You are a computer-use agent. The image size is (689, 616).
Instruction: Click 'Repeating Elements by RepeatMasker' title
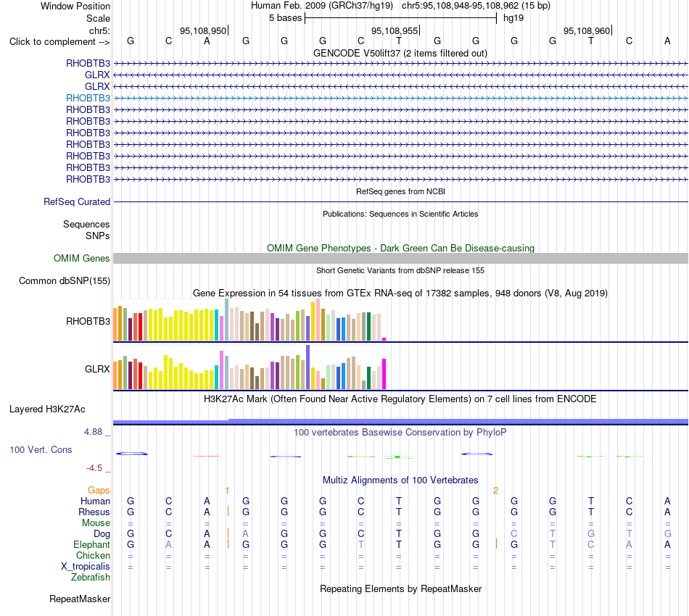[x=400, y=588]
